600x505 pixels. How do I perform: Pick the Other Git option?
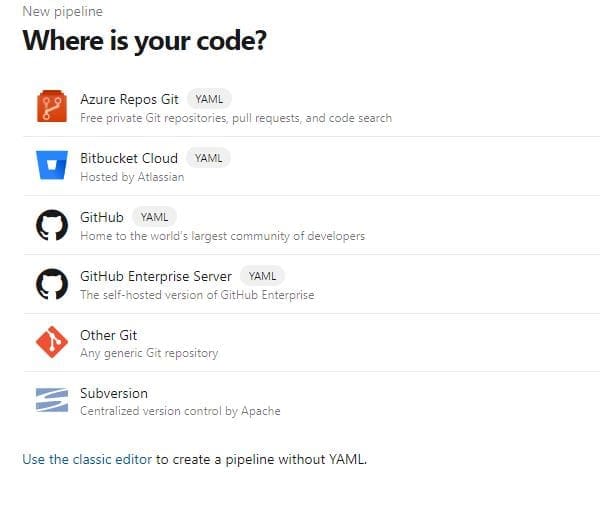108,335
